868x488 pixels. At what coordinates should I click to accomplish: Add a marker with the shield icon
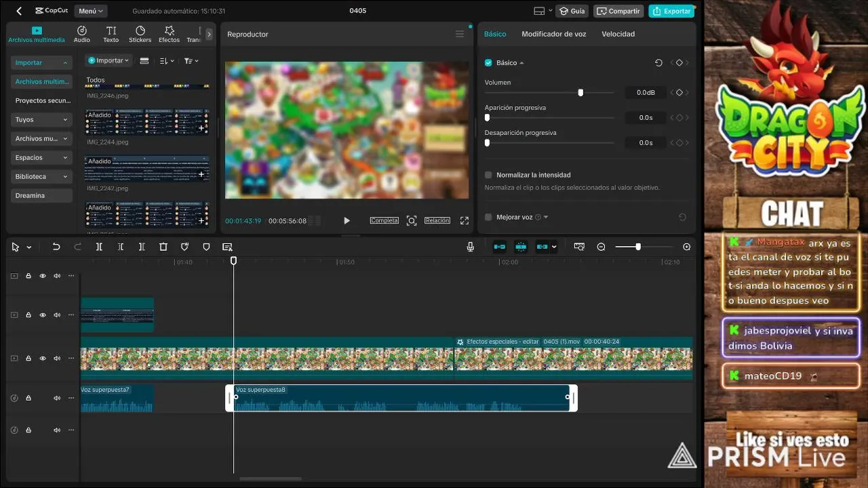(x=207, y=247)
